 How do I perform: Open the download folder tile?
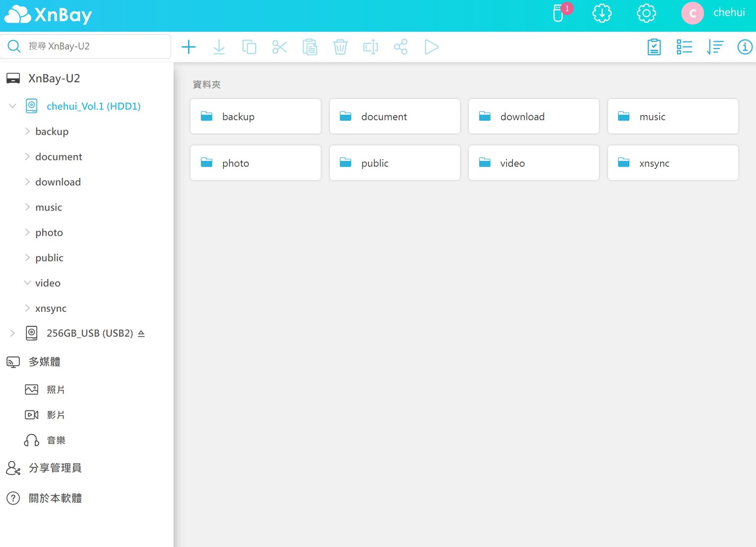point(533,116)
